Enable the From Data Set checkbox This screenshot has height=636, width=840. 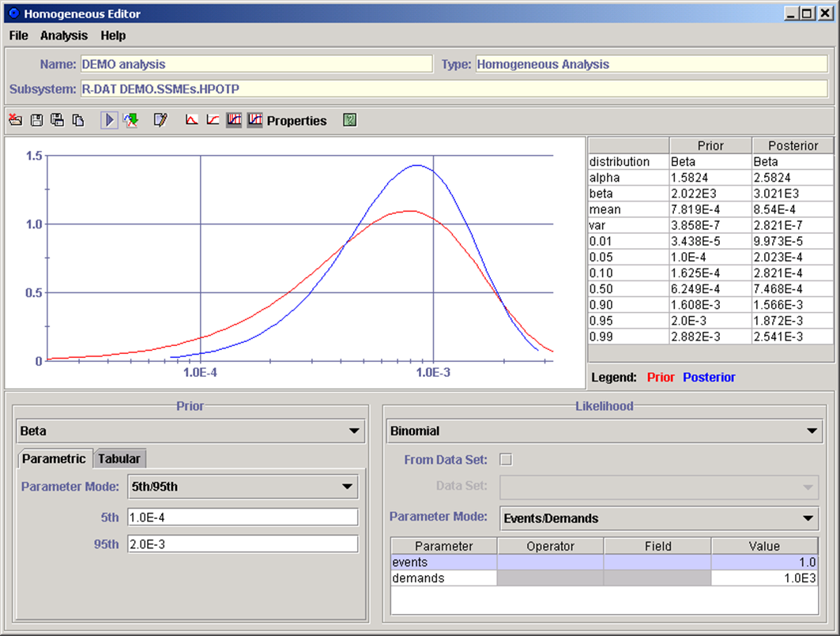click(x=505, y=459)
